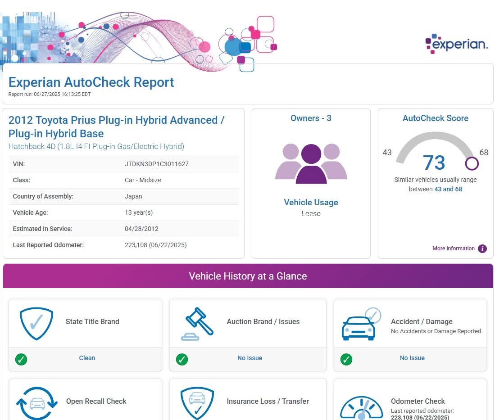Click the Clean status link
Image resolution: width=504 pixels, height=420 pixels.
pyautogui.click(x=87, y=358)
